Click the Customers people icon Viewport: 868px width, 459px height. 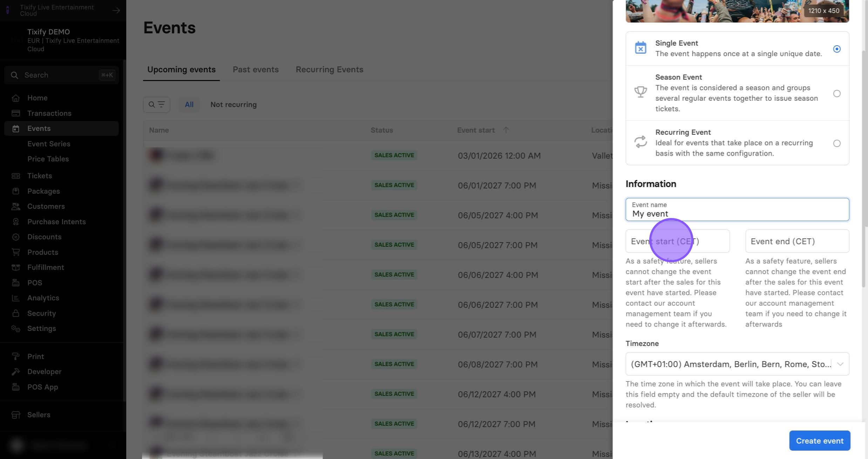(15, 206)
